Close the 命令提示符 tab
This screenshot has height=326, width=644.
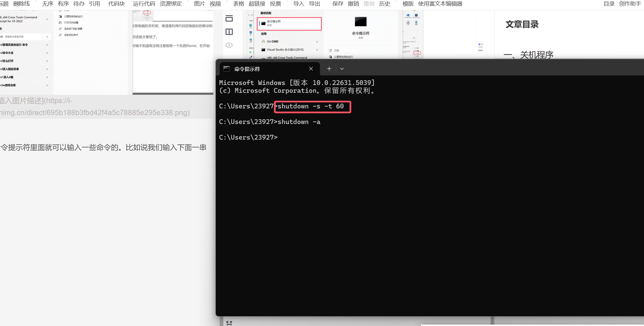[311, 69]
